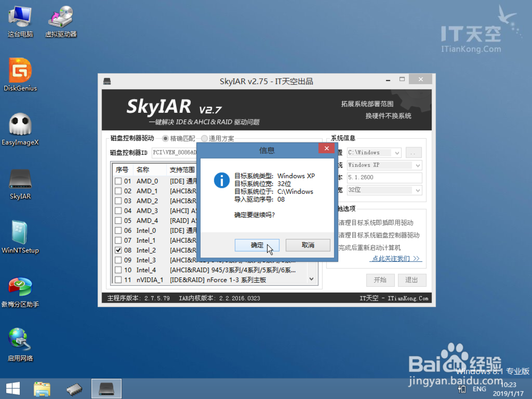Check the 11 nVIDIA_1 driver checkbox
Viewport: 532px width, 399px height.
(118, 280)
